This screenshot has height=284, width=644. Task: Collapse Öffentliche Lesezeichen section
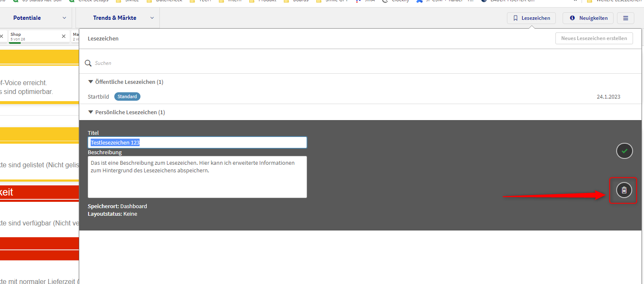click(91, 82)
